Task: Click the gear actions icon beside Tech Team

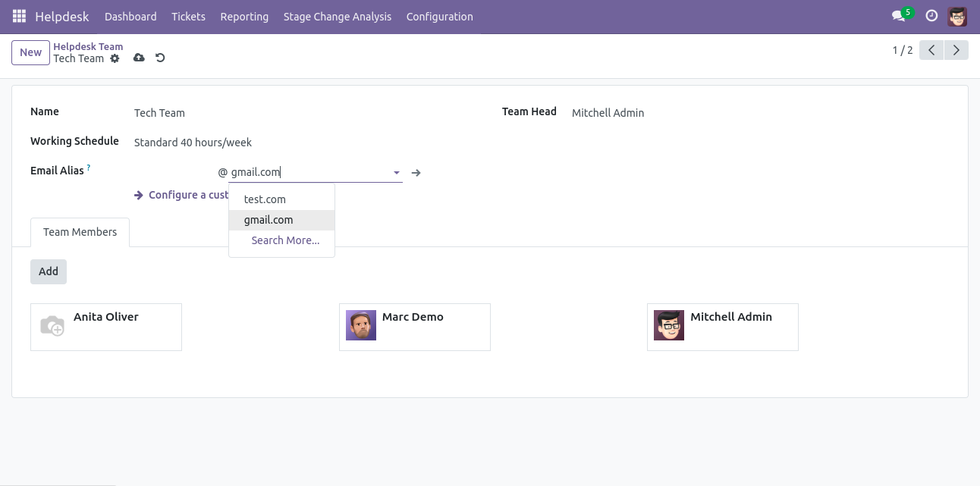Action: point(115,58)
